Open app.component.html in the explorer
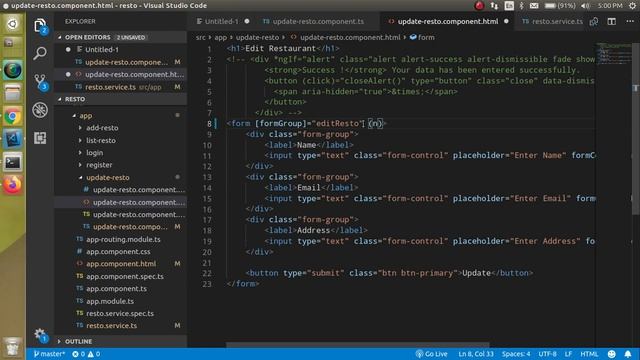The height and width of the screenshot is (360, 640). tap(121, 264)
